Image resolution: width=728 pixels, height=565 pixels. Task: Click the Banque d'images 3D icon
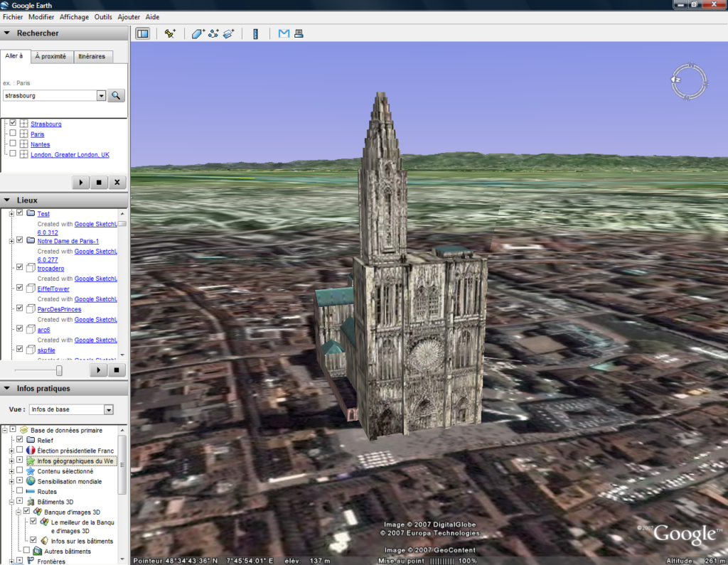[x=38, y=512]
